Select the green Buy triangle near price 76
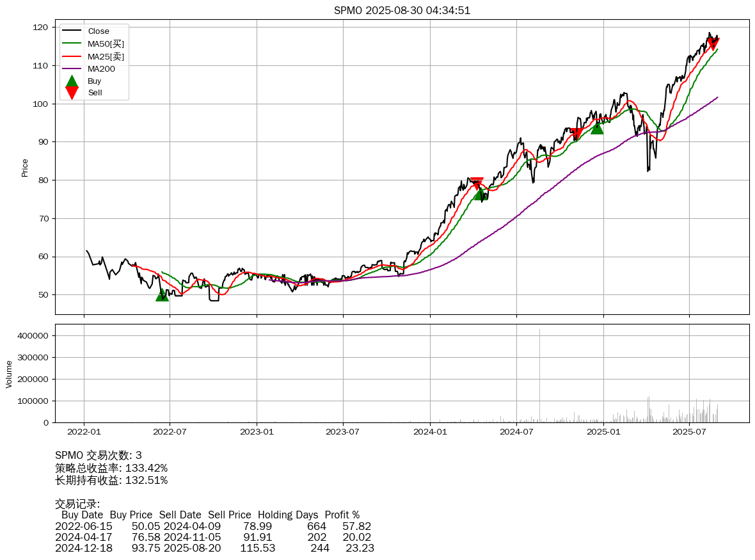 481,194
